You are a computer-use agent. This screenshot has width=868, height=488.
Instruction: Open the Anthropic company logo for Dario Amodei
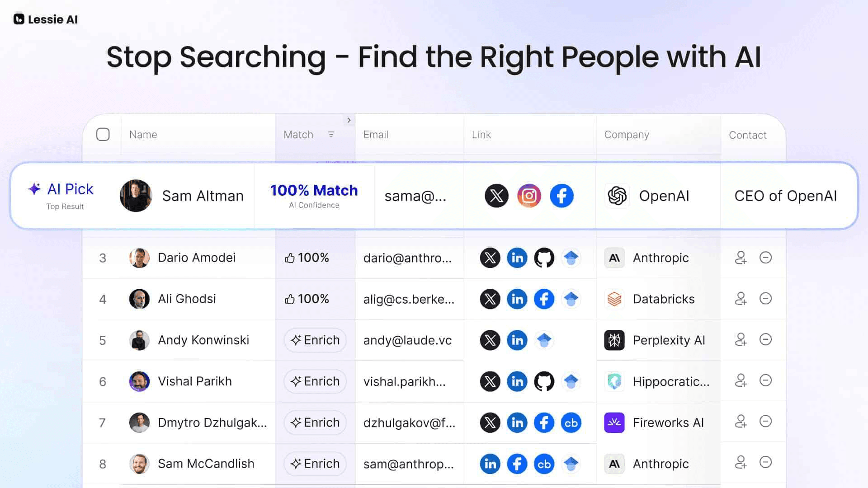pos(613,258)
